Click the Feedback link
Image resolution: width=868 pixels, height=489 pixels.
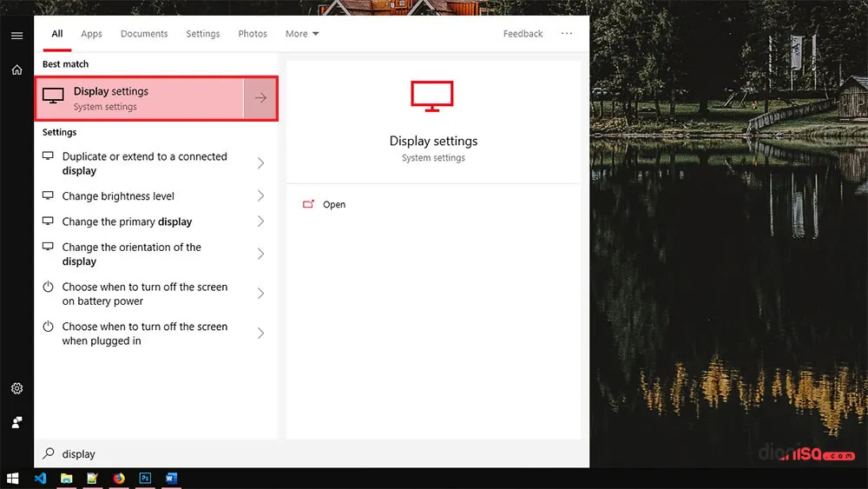523,34
